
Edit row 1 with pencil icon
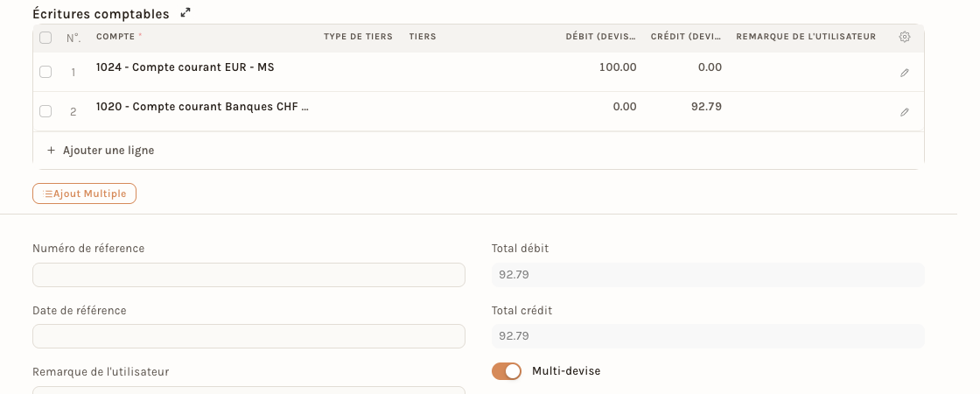pyautogui.click(x=904, y=73)
